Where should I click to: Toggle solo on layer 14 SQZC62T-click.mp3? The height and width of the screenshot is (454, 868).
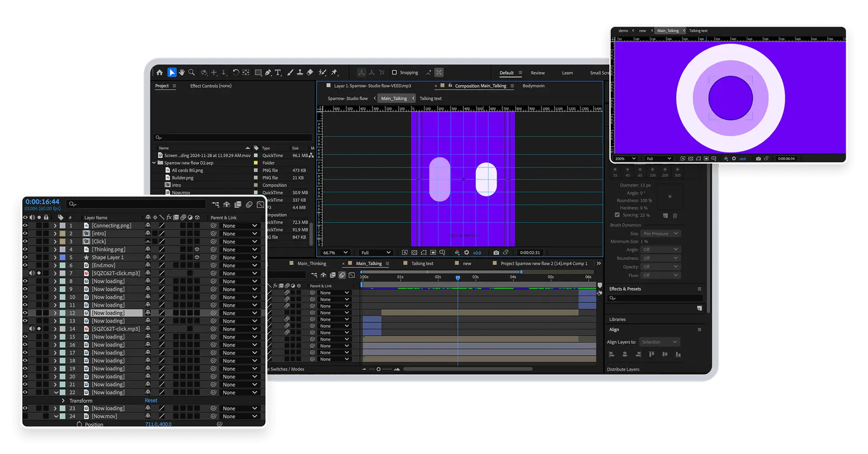(x=39, y=329)
